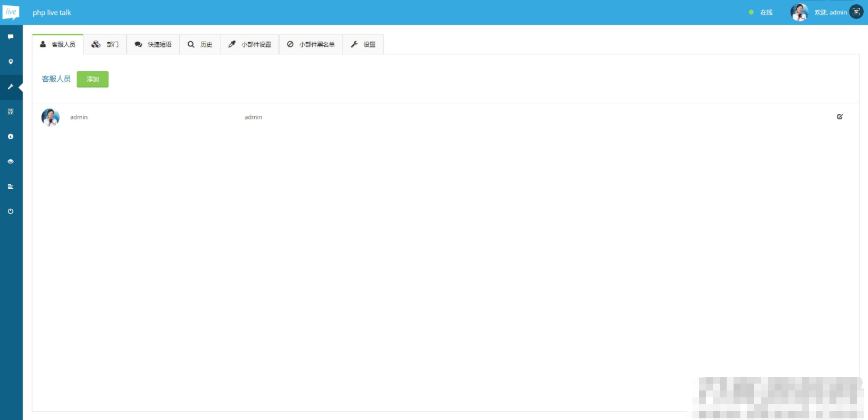Click the admin name in staff row
Viewport: 868px width, 420px height.
(79, 117)
